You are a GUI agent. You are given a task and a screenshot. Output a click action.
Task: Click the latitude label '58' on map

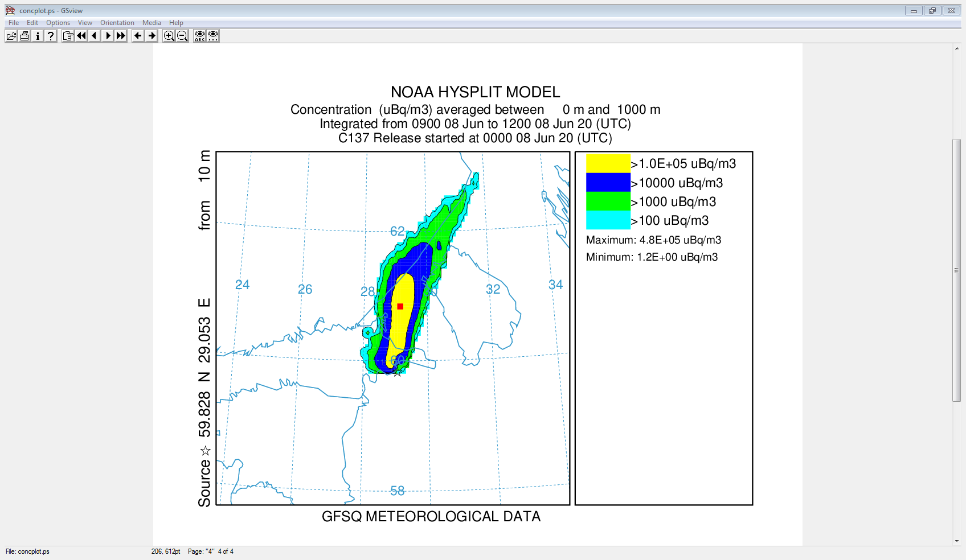tap(398, 491)
